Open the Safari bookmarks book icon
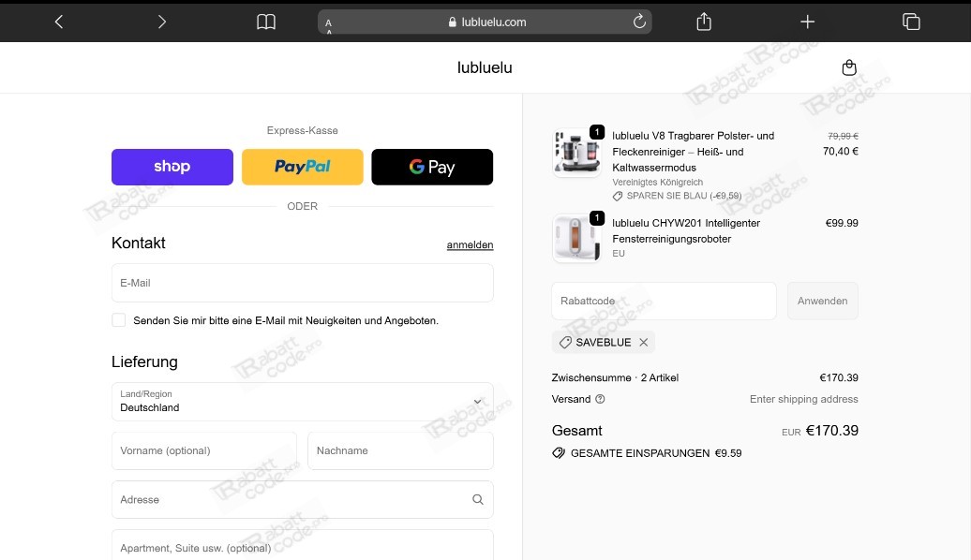 pos(266,22)
